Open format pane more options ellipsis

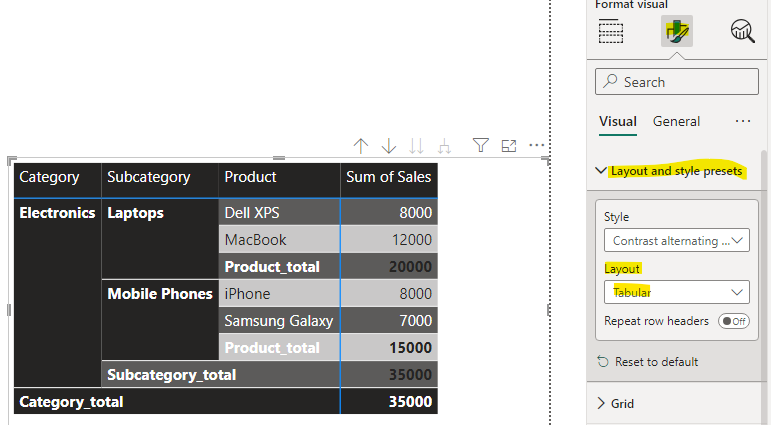point(742,121)
